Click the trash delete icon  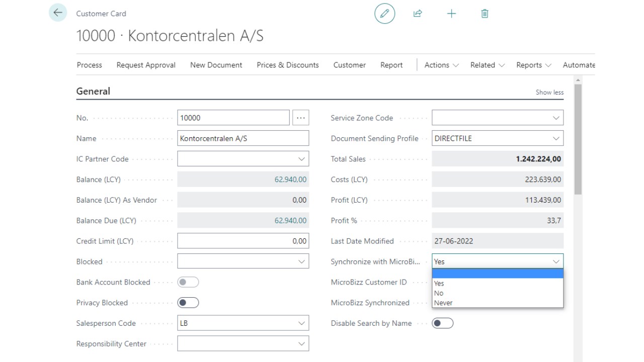coord(485,14)
